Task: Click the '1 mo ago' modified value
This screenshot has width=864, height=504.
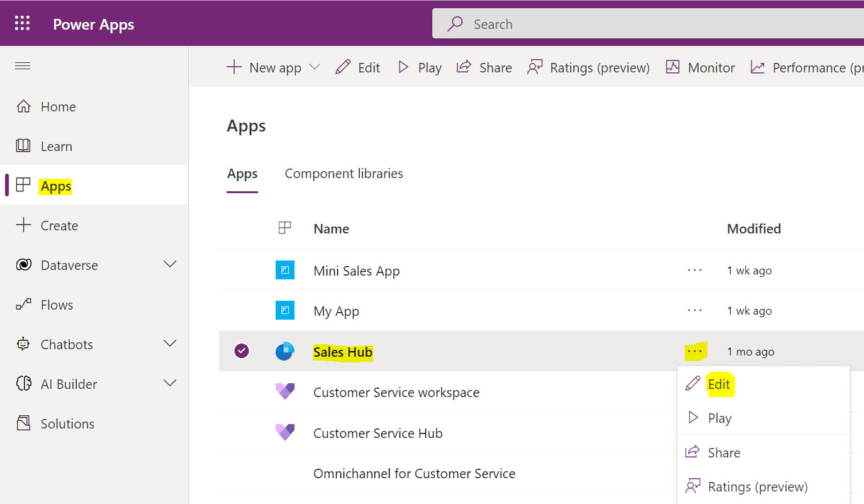Action: [x=750, y=352]
